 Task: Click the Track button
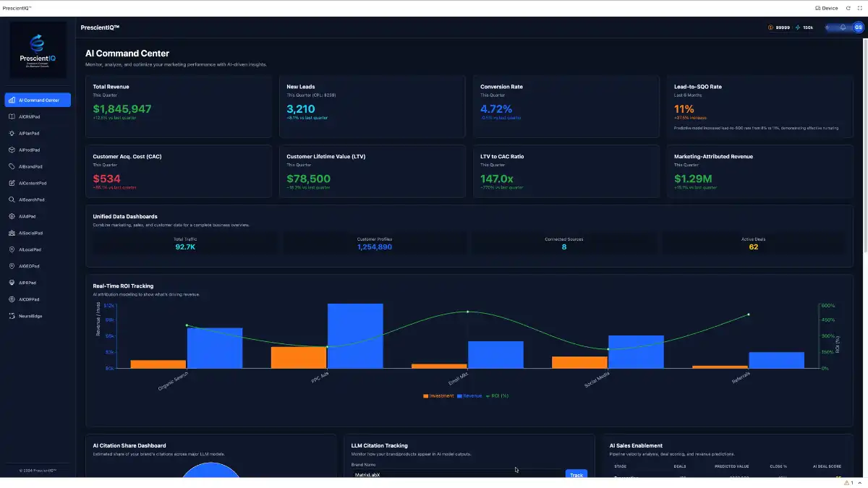[x=576, y=475]
